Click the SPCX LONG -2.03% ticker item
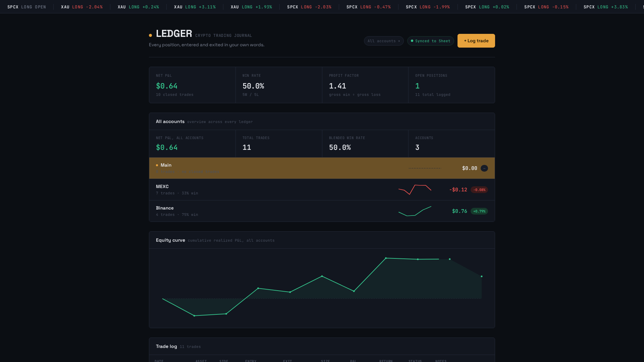The height and width of the screenshot is (362, 644). pos(309,7)
